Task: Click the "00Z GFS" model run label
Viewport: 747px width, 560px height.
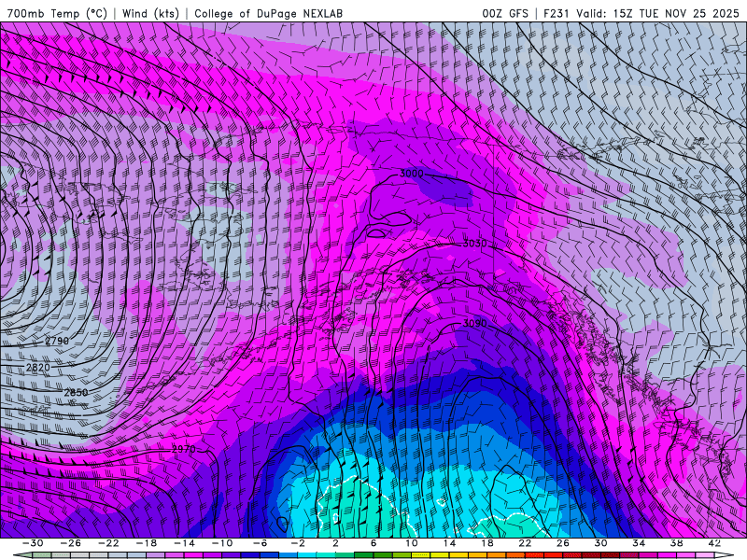Action: [x=505, y=13]
